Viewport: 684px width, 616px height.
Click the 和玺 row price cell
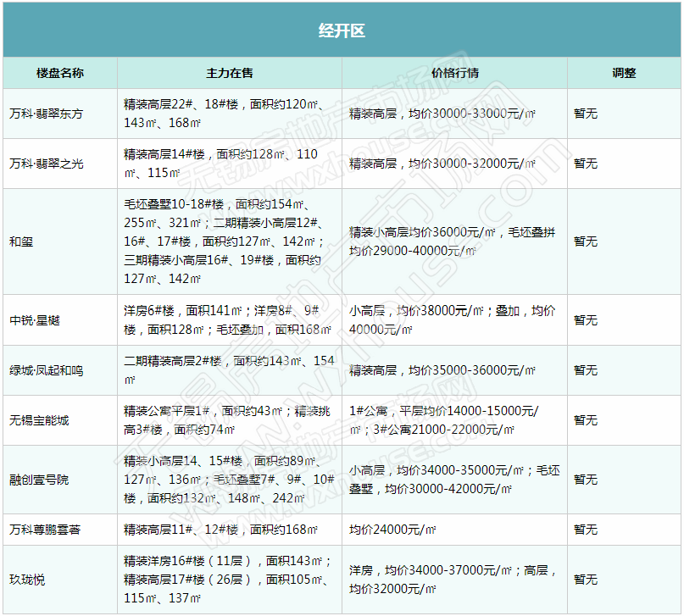453,241
